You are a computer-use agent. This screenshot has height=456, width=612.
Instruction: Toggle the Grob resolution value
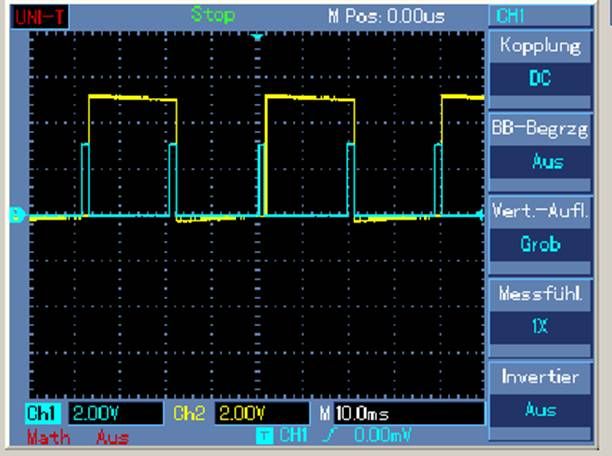(541, 244)
